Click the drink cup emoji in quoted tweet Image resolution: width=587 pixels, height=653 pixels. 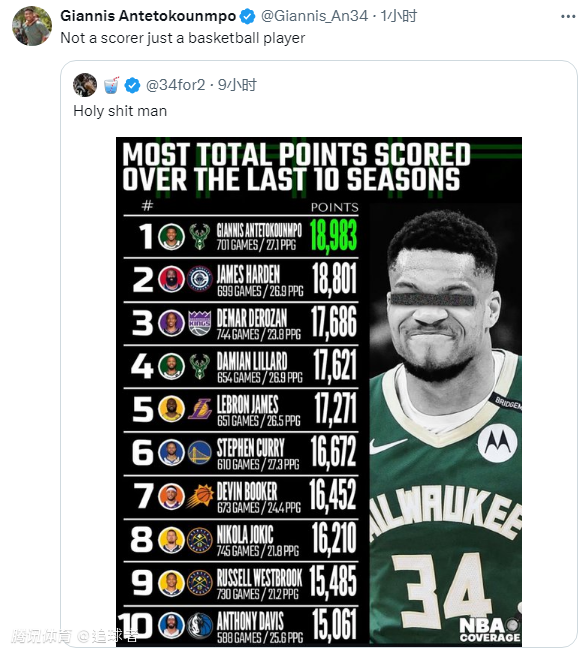[x=111, y=85]
